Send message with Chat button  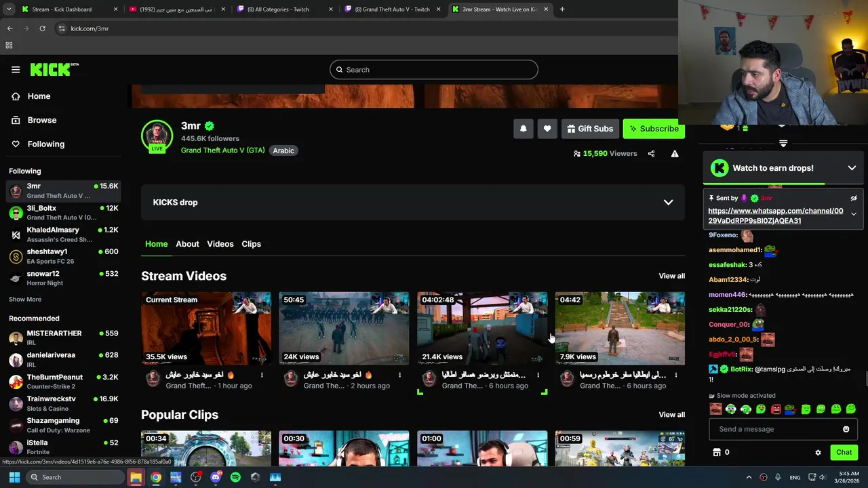844,452
